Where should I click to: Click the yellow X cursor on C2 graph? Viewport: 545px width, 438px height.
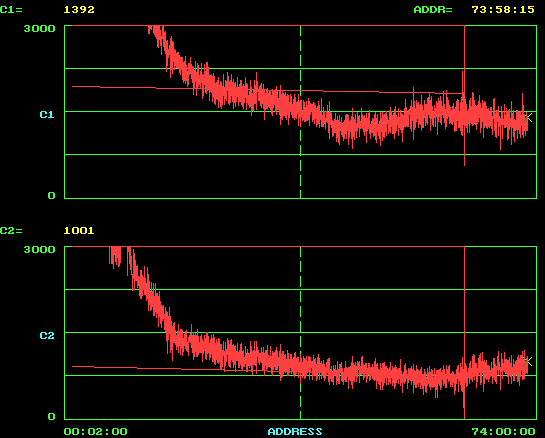[x=528, y=362]
